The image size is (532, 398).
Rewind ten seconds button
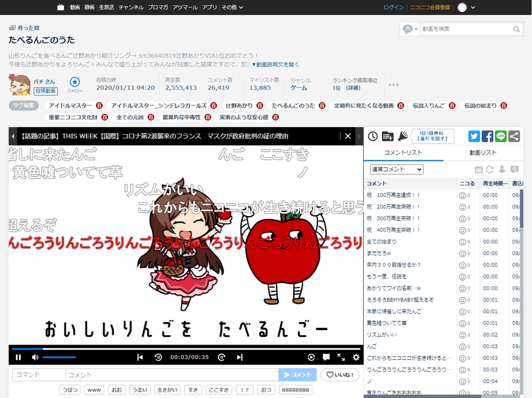[158, 357]
